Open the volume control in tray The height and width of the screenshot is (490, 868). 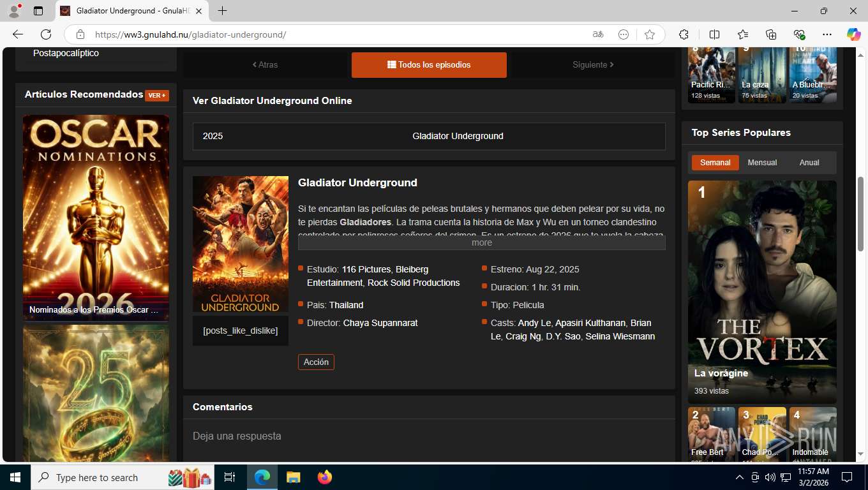click(770, 477)
